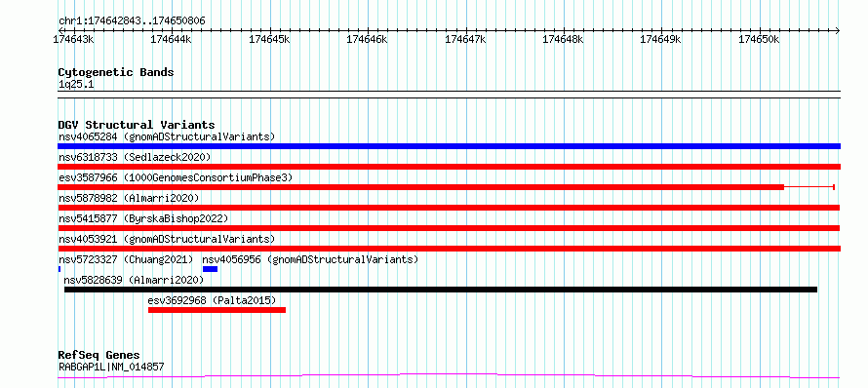Click the small blue nsv5723327 variant mark
The height and width of the screenshot is (388, 868).
pos(59,269)
